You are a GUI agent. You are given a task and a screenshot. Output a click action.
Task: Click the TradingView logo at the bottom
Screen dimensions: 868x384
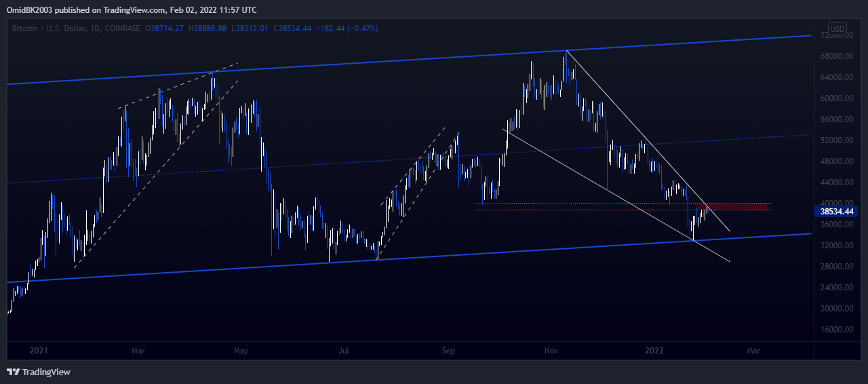point(39,372)
